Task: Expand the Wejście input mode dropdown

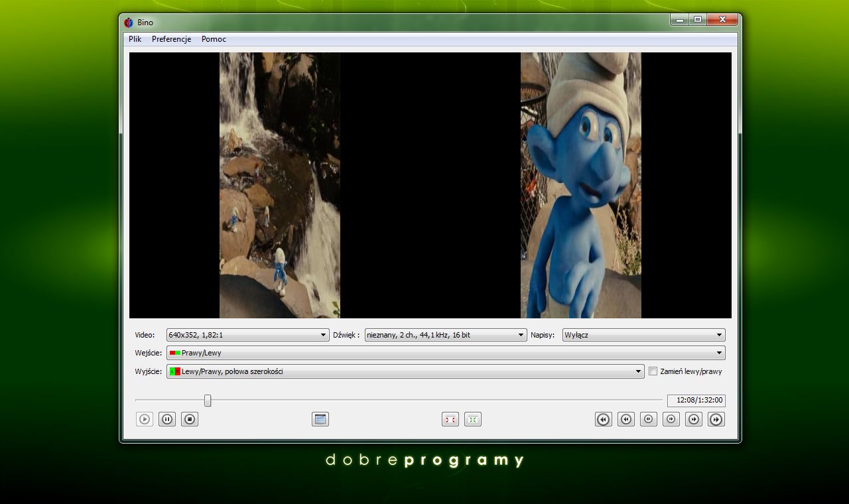Action: 446,353
